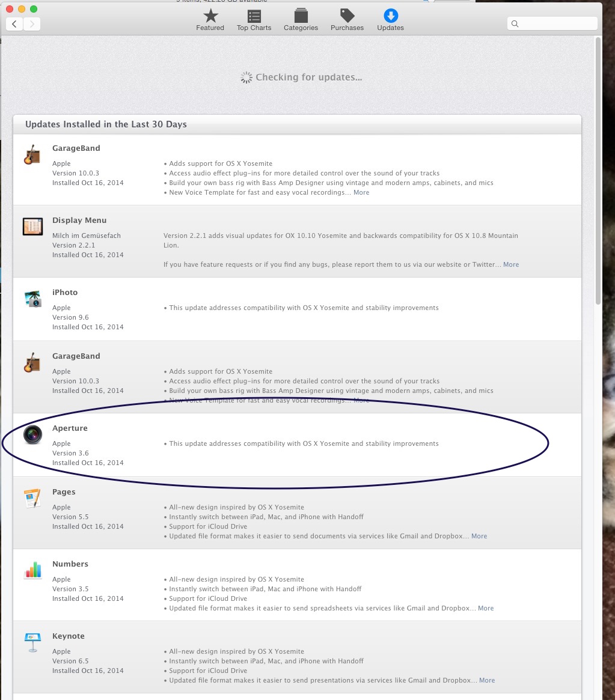Viewport: 615px width, 700px height.
Task: Click the Display Menu title text
Action: 79,220
